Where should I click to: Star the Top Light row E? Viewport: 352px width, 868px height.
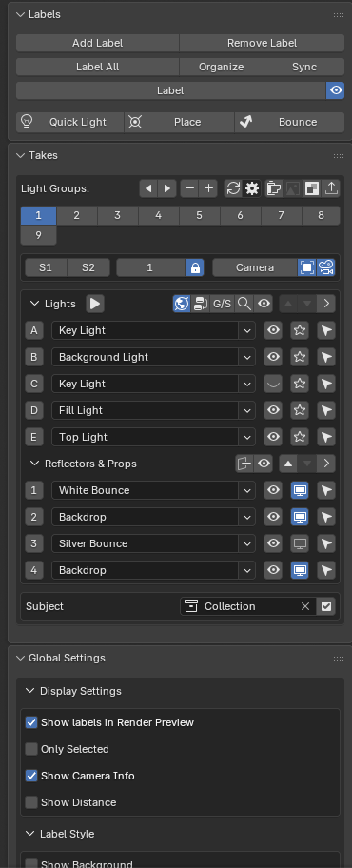[x=300, y=437]
